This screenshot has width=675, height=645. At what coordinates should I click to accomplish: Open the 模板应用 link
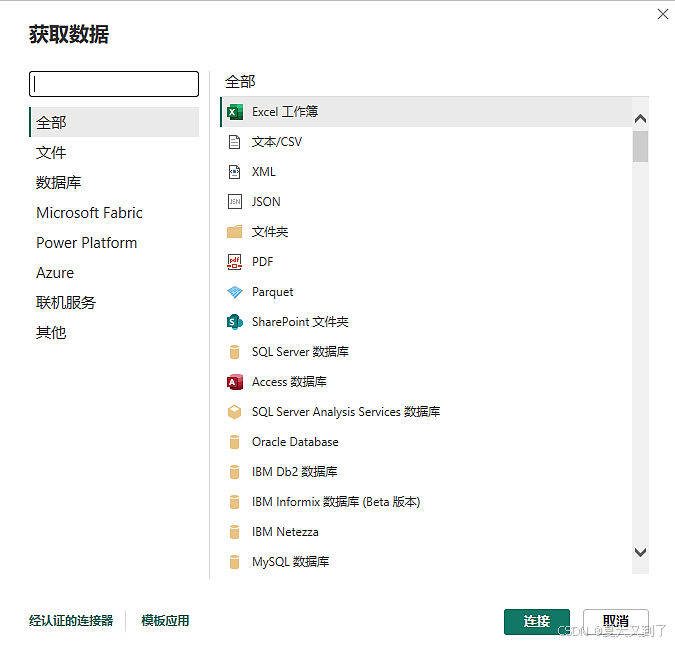pyautogui.click(x=165, y=621)
